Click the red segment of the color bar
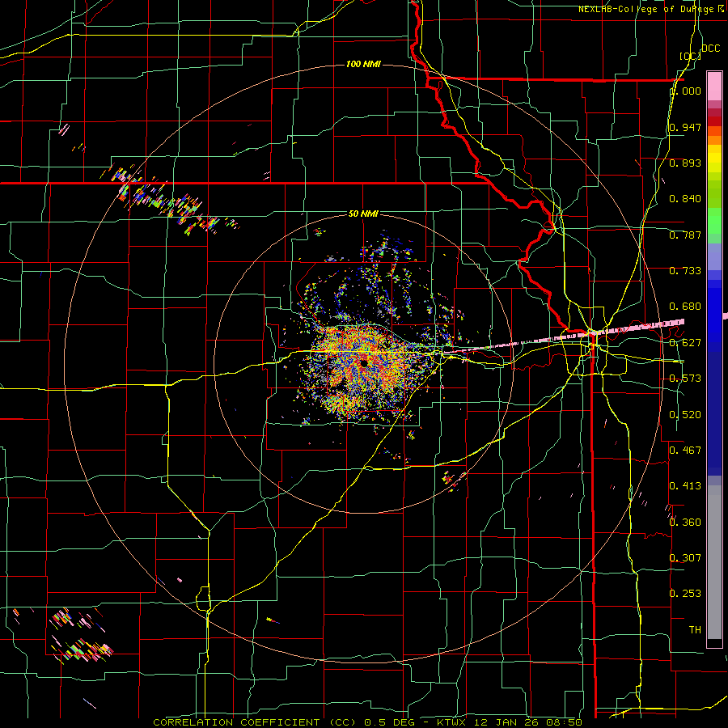Screen dimensions: 728x728 click(714, 121)
